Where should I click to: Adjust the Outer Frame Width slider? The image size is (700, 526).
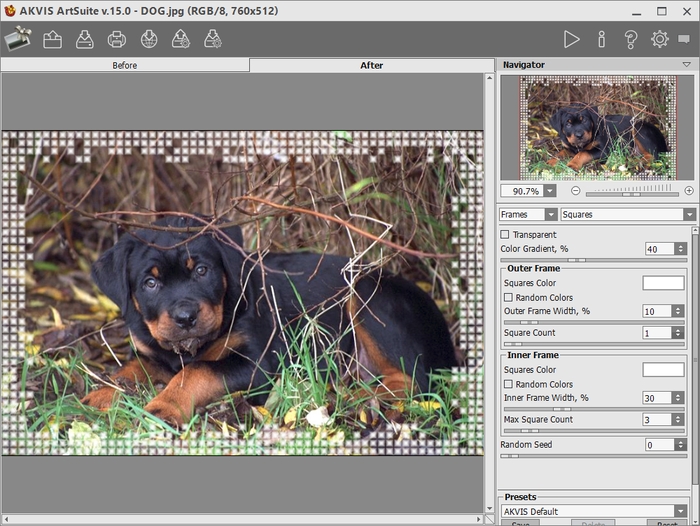point(594,322)
